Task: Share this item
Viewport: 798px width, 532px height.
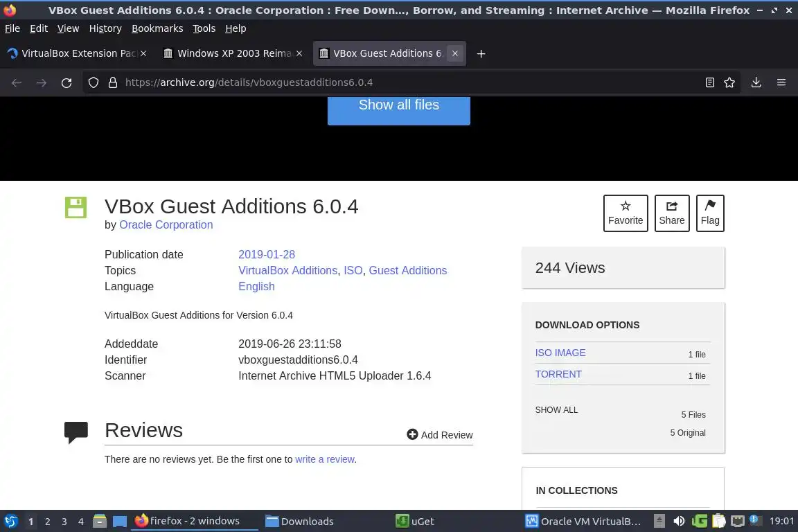Action: (x=672, y=213)
